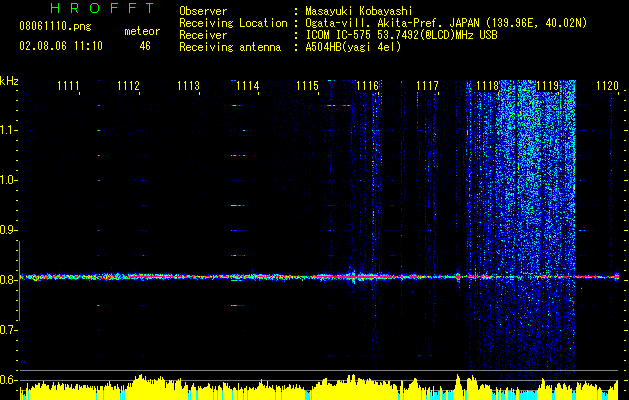This screenshot has width=629, height=400.
Task: Click the Observer label
Action: coord(203,11)
